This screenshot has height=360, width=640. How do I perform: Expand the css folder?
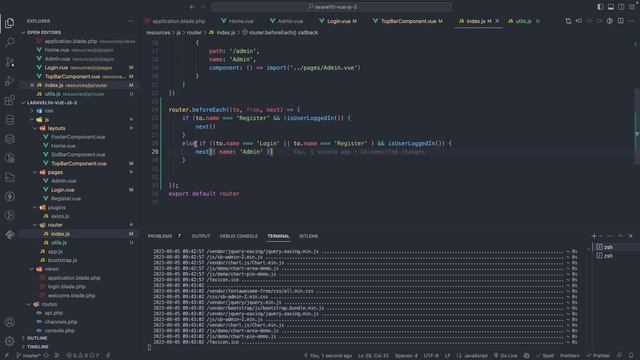pyautogui.click(x=49, y=111)
